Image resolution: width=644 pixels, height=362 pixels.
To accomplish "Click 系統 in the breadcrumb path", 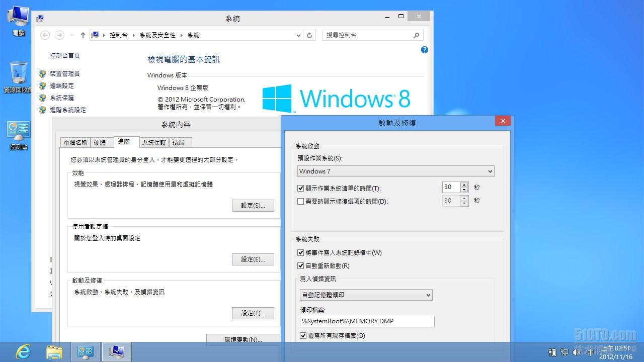I will pyautogui.click(x=193, y=35).
